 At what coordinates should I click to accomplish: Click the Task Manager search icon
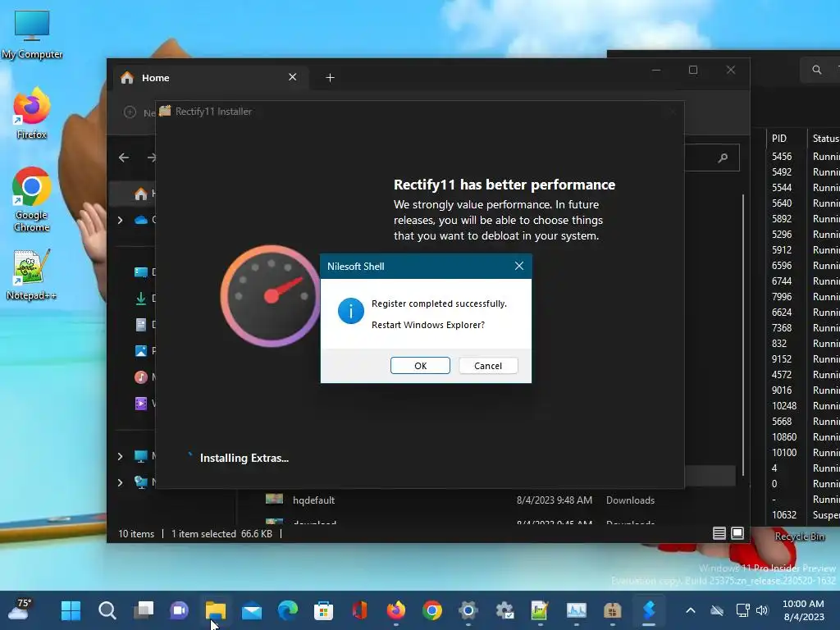click(816, 70)
